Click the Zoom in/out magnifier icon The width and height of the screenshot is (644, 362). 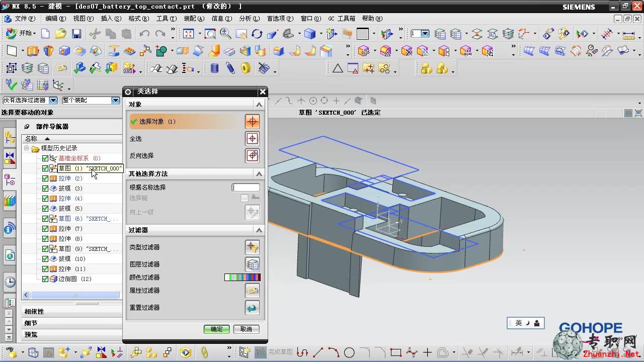click(x=225, y=34)
